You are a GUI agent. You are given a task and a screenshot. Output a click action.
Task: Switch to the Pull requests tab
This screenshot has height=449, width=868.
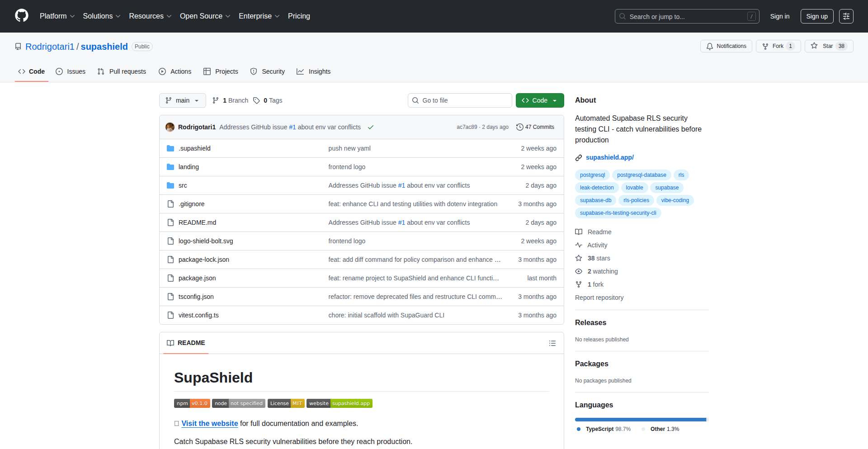point(122,71)
